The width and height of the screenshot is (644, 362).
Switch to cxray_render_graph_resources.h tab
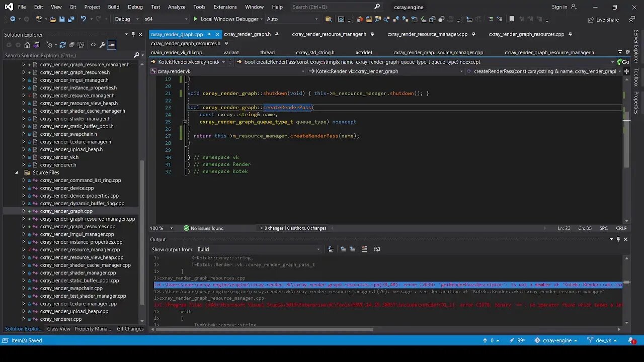(185, 43)
